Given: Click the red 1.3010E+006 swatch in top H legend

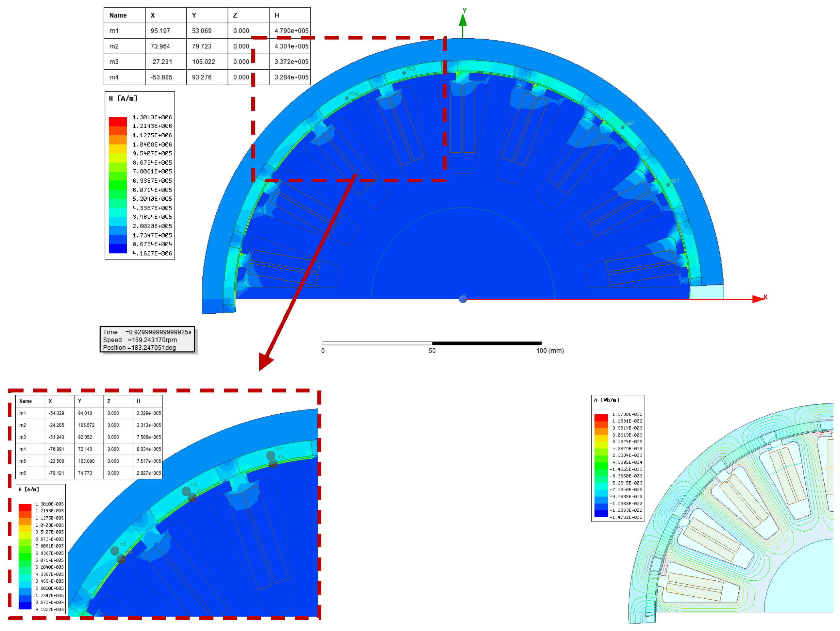Looking at the screenshot, I should [118, 122].
